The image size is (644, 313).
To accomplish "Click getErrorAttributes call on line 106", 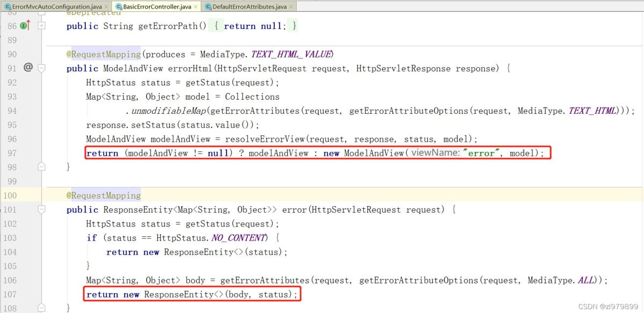I will click(265, 280).
